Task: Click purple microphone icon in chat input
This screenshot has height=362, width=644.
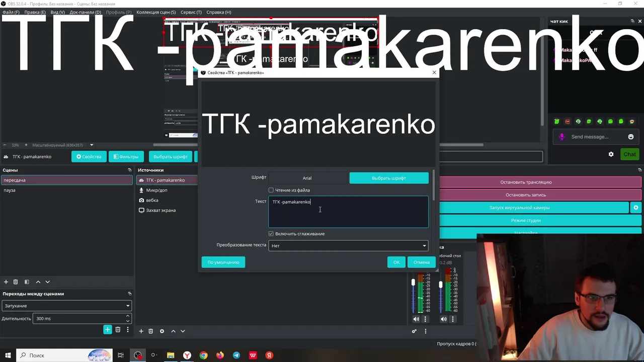Action: (x=562, y=137)
